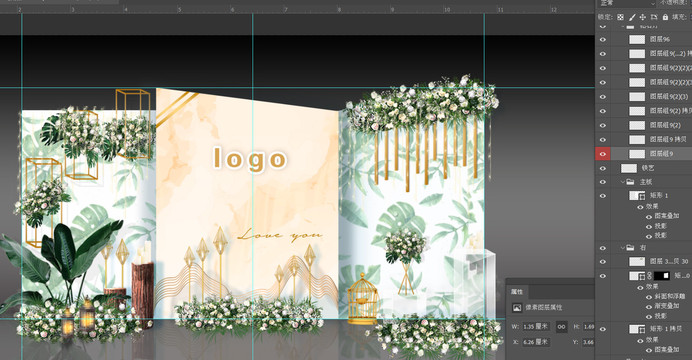
Task: Toggle visibility of the 铁艺 layer
Action: pyautogui.click(x=603, y=168)
